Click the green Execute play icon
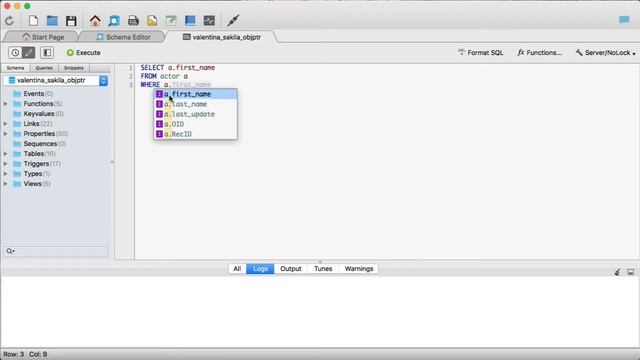Screen dimensions: 640x360 70,53
